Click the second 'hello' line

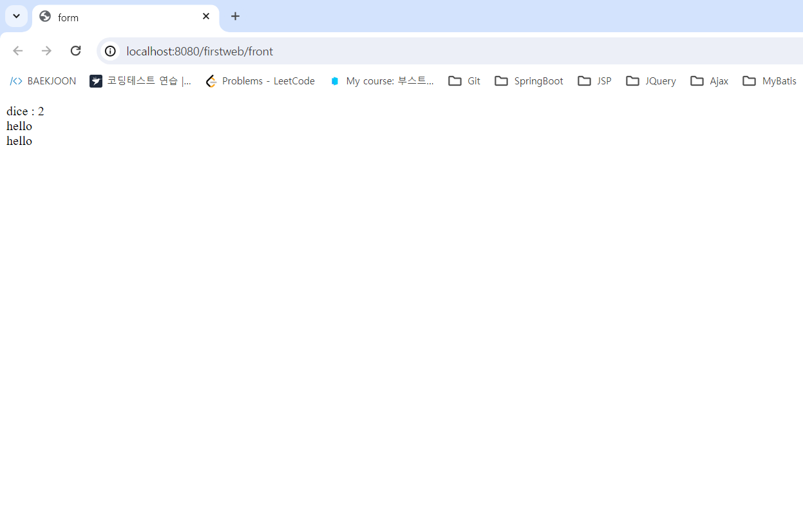tap(19, 141)
